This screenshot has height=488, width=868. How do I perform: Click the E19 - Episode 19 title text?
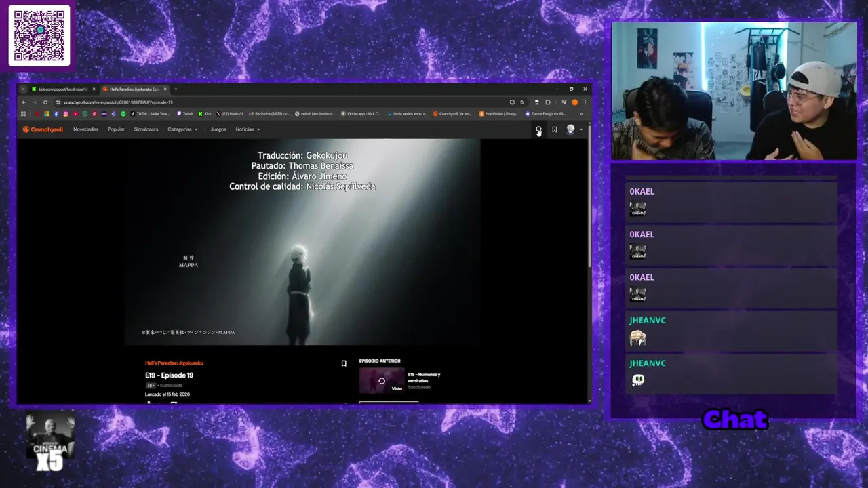point(169,375)
